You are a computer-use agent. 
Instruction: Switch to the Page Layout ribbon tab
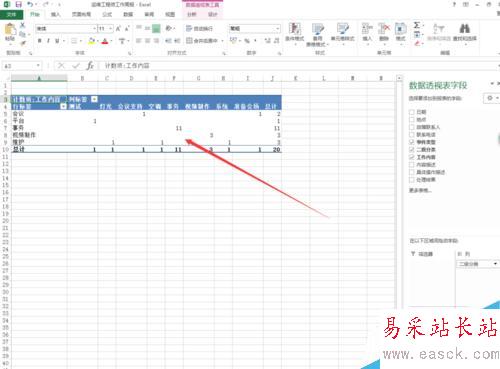[x=81, y=14]
